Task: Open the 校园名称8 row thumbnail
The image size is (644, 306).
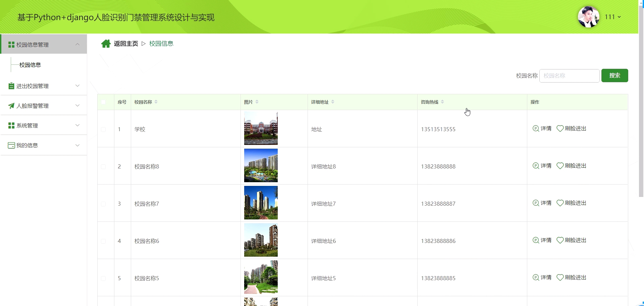Action: pyautogui.click(x=261, y=165)
